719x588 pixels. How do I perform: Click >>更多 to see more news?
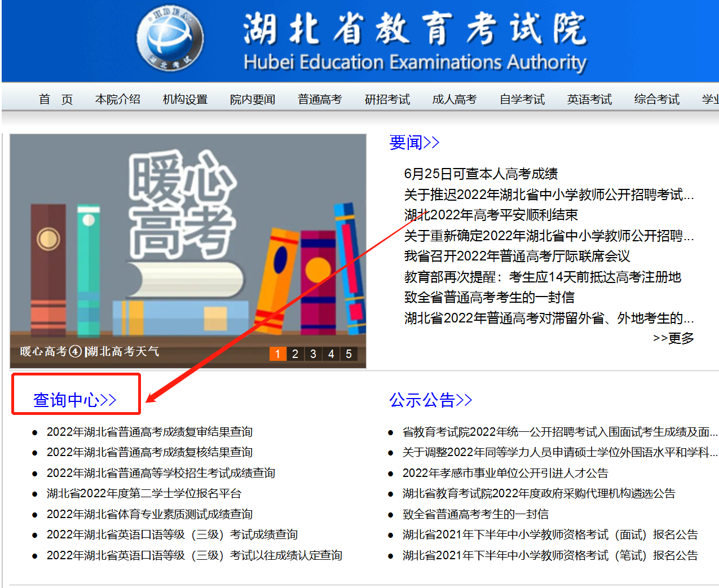pos(673,338)
